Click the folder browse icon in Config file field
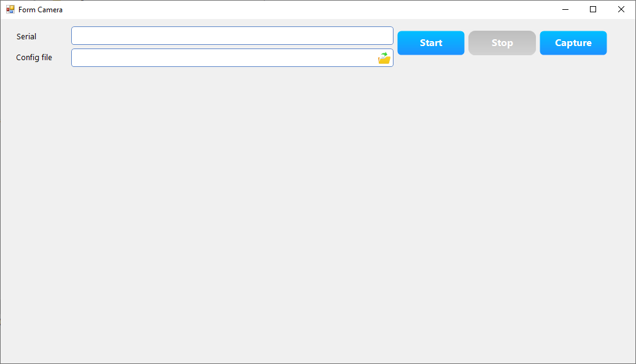636x364 pixels. [x=384, y=58]
